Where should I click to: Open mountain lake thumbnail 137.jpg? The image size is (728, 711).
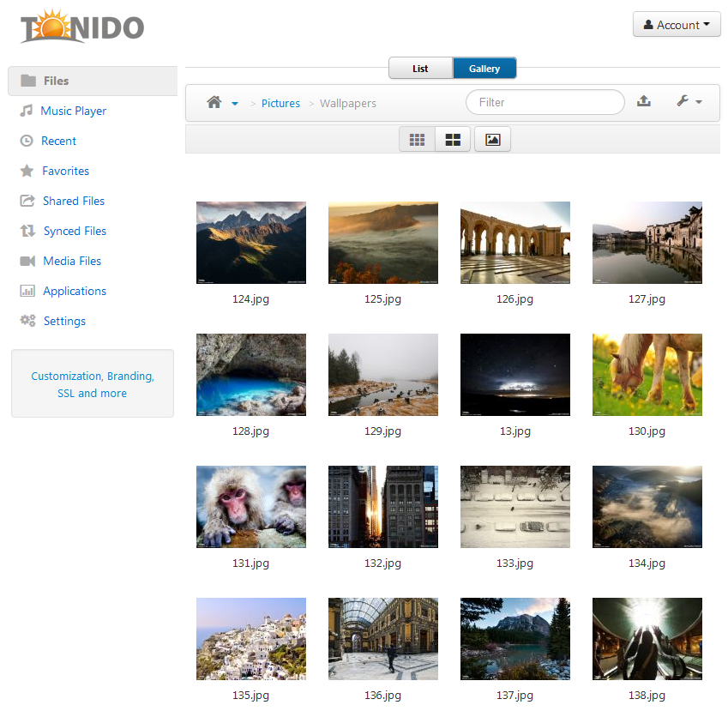coord(515,639)
